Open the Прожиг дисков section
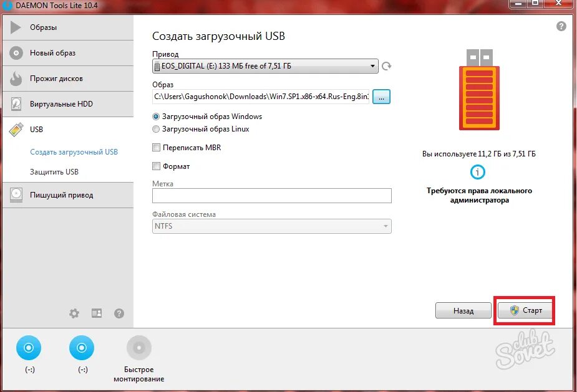The width and height of the screenshot is (577, 392). pos(68,79)
